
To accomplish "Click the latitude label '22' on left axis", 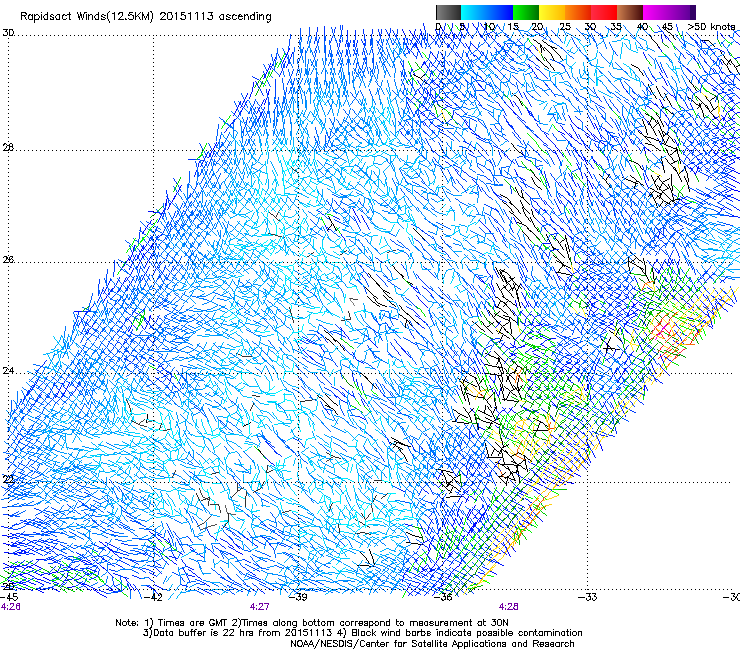I will click(8, 480).
